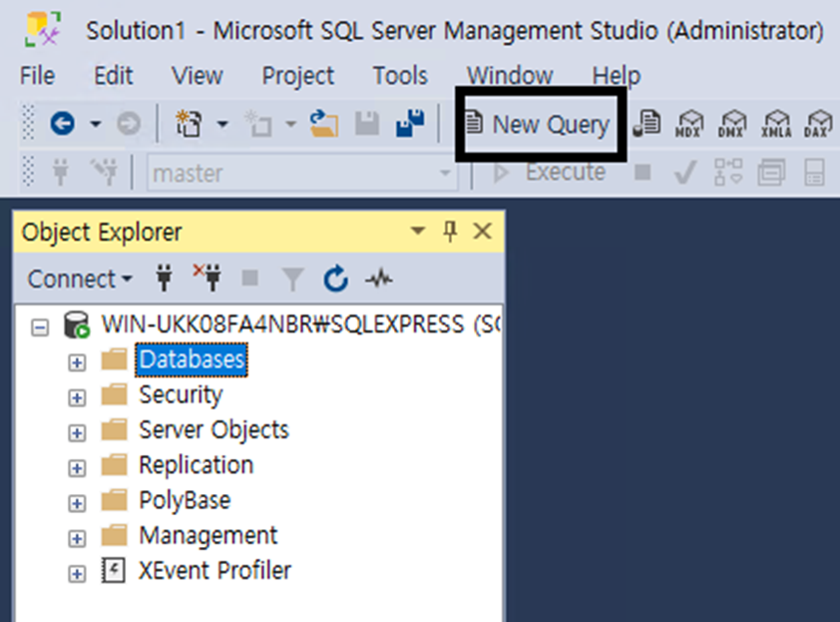
Task: Select the WIN-UKK08FA4NBR\SQLEXPRESS server node
Action: pyautogui.click(x=301, y=324)
